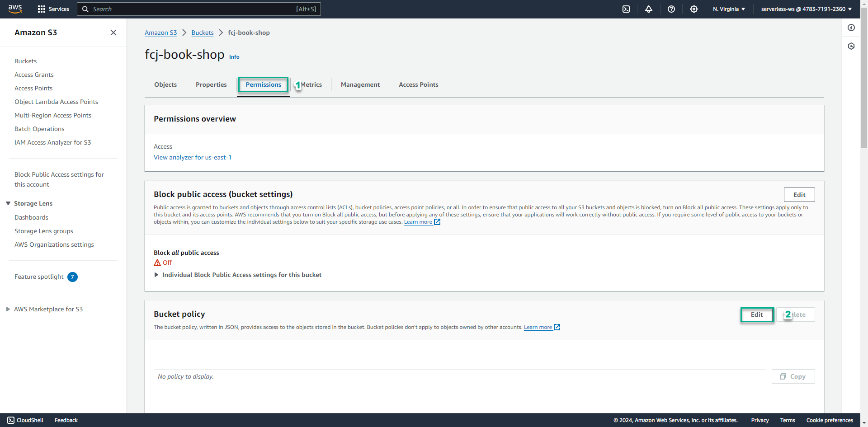Open CloudShell from the footer
The width and height of the screenshot is (868, 427).
[x=25, y=420]
